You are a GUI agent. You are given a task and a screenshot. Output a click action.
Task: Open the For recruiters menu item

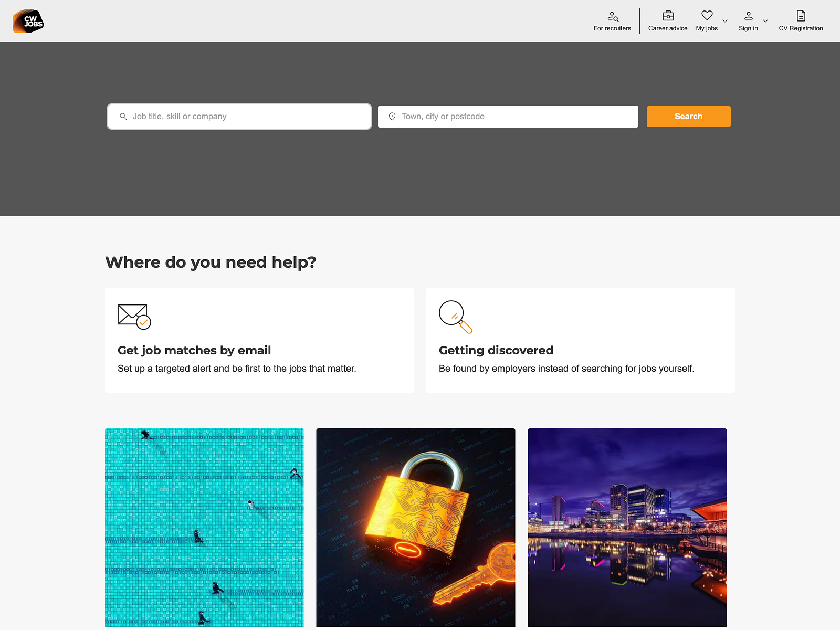[x=612, y=28]
